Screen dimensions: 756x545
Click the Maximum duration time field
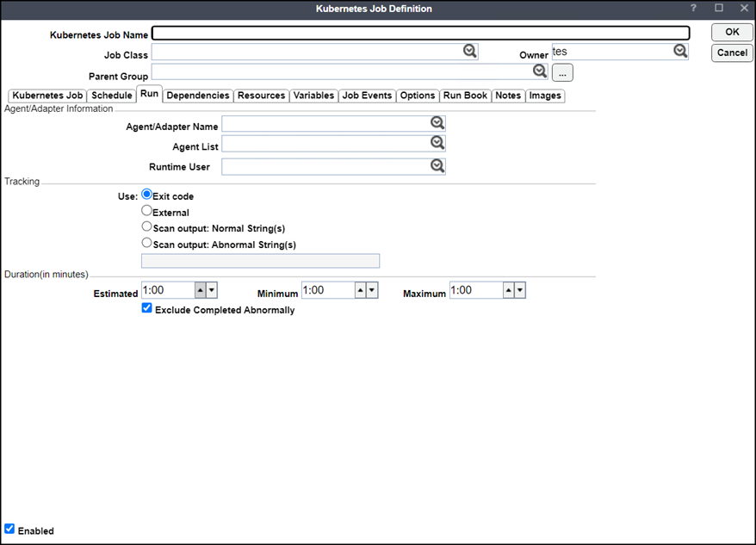click(476, 290)
